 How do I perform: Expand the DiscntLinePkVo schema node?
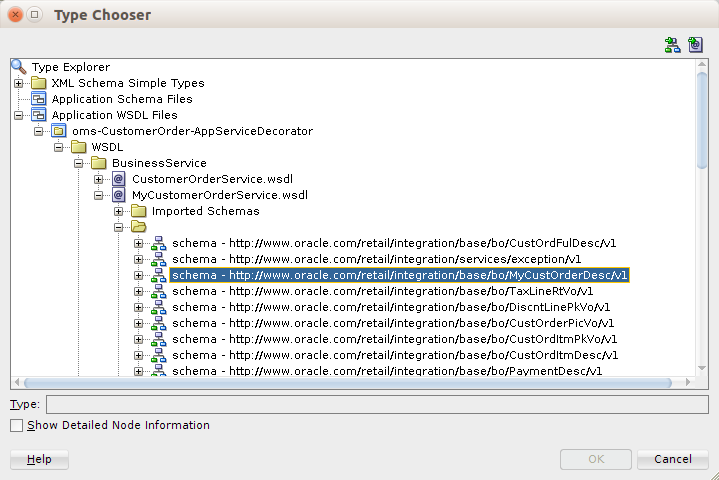tap(138, 308)
